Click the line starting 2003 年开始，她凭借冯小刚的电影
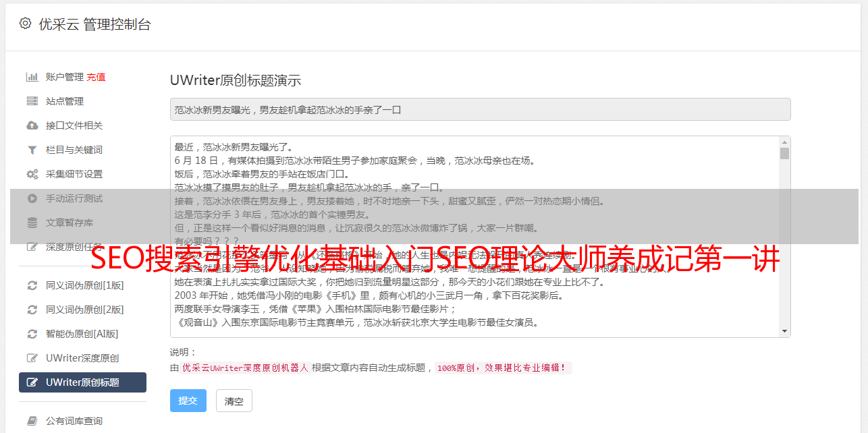Image resolution: width=868 pixels, height=433 pixels. pyautogui.click(x=369, y=295)
